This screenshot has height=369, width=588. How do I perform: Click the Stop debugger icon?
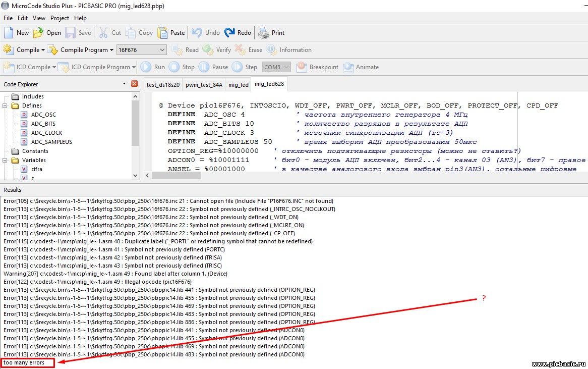click(x=174, y=67)
